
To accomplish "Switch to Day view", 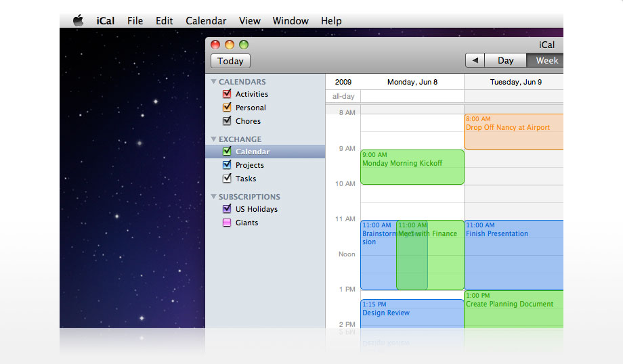I will pos(505,60).
